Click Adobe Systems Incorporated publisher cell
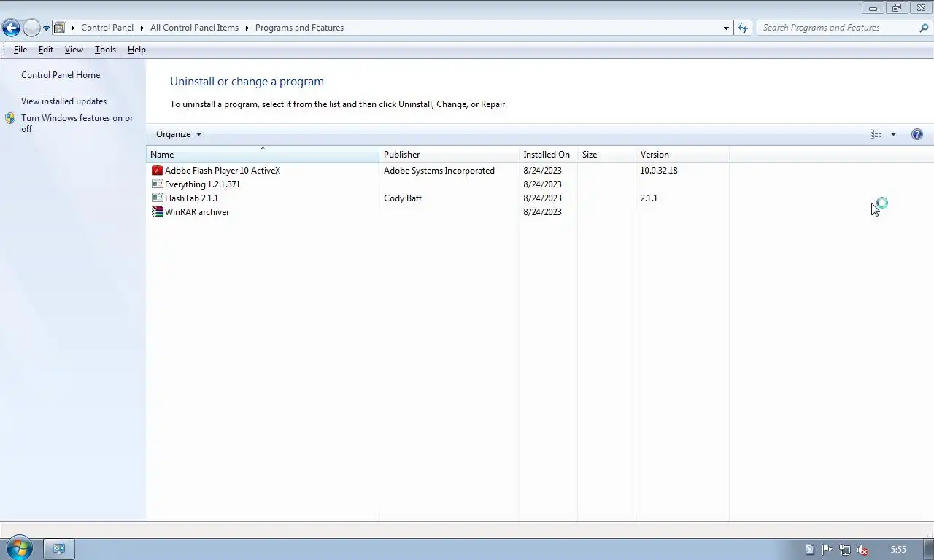 click(439, 171)
